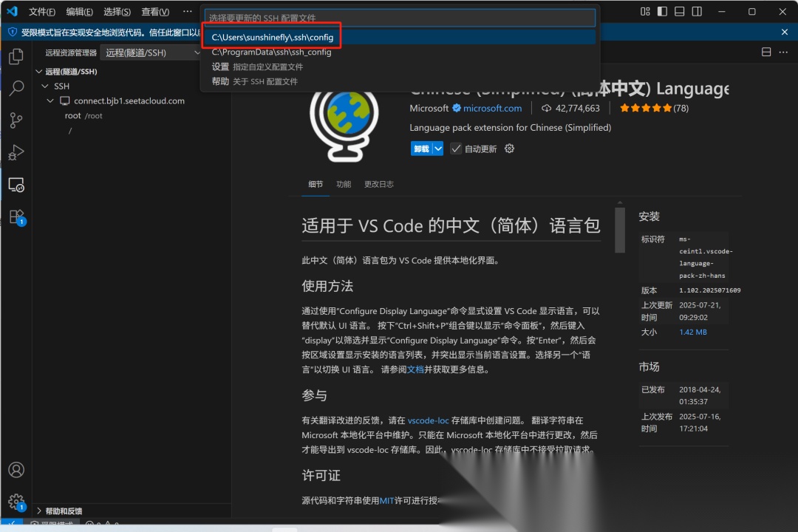The image size is (798, 532).
Task: Click the five-star rating
Action: coord(645,108)
